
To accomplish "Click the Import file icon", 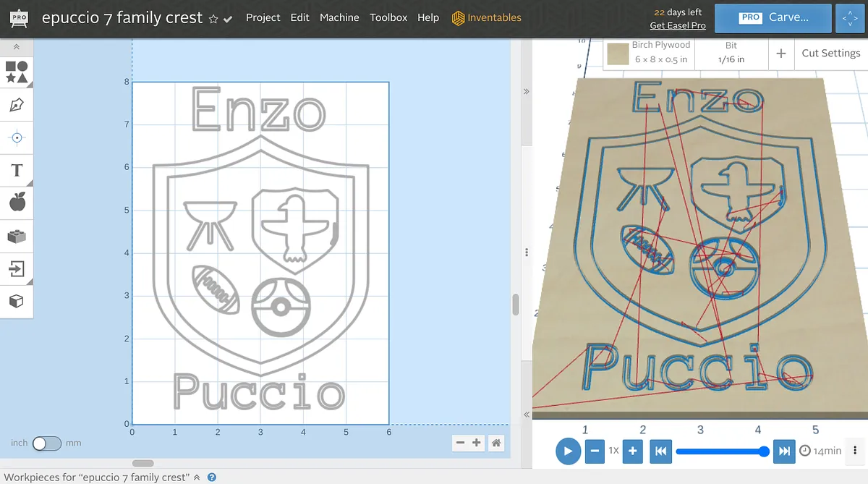I will click(17, 268).
